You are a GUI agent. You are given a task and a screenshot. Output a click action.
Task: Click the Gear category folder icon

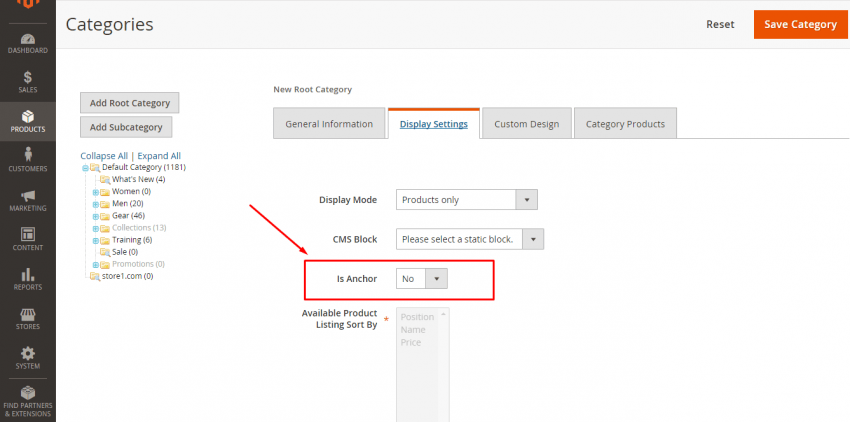[105, 216]
